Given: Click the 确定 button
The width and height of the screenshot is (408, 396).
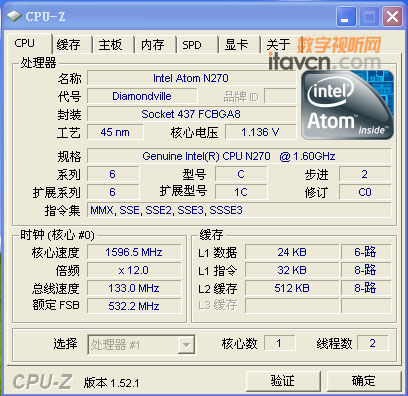Looking at the screenshot, I should (364, 381).
